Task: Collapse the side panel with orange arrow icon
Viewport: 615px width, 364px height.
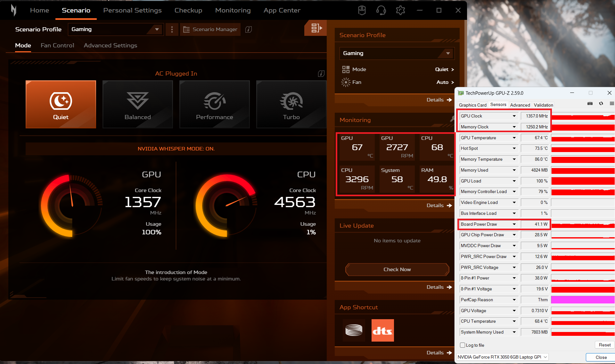Action: coord(316,28)
